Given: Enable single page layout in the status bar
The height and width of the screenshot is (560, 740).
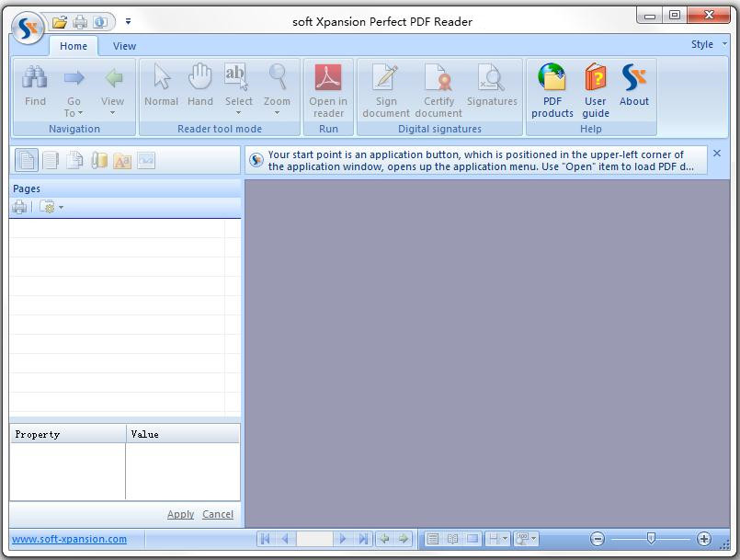Looking at the screenshot, I should pyautogui.click(x=432, y=539).
